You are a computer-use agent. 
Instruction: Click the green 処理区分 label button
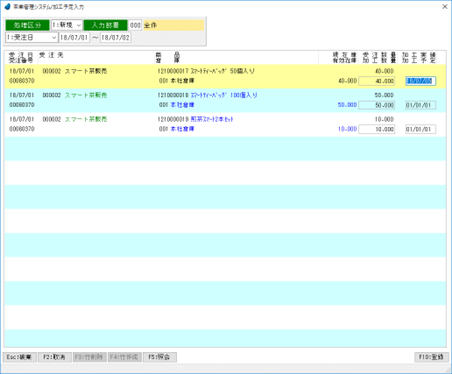pyautogui.click(x=28, y=25)
